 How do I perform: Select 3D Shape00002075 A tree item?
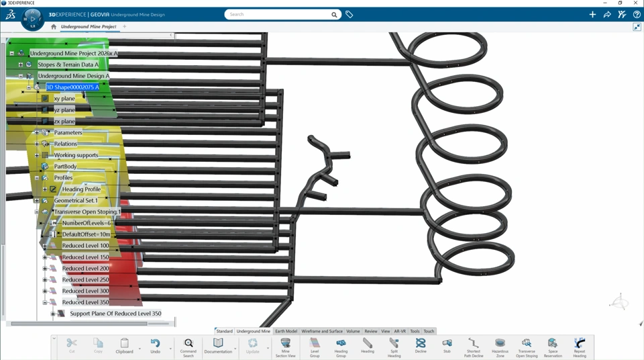click(72, 87)
